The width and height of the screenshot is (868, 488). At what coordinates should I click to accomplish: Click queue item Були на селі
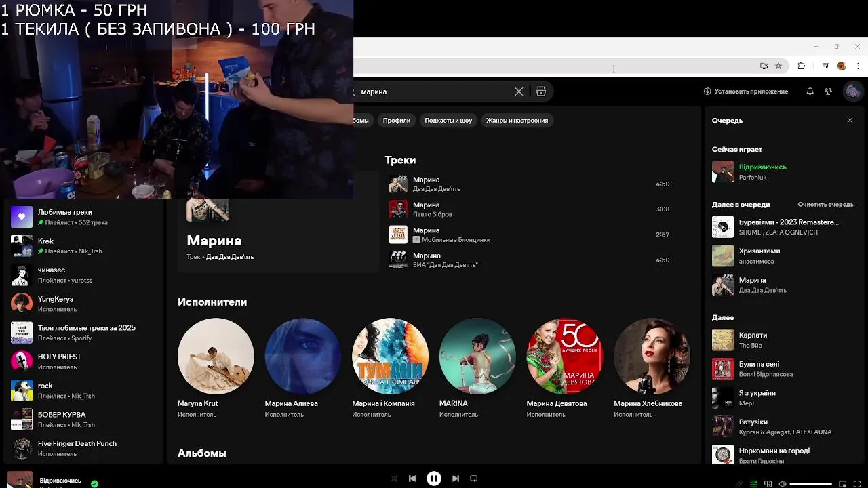[x=783, y=369]
